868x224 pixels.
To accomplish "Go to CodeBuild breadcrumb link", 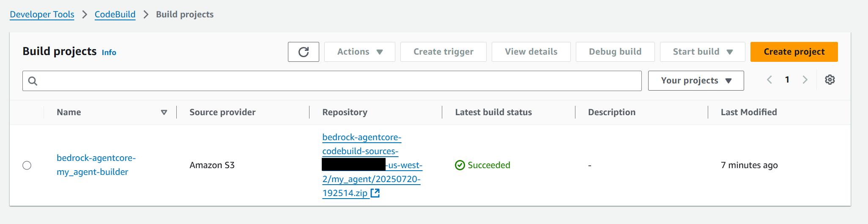I will (115, 14).
